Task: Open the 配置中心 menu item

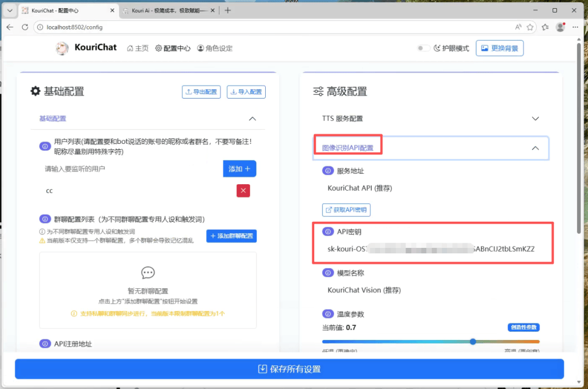Action: (x=173, y=48)
